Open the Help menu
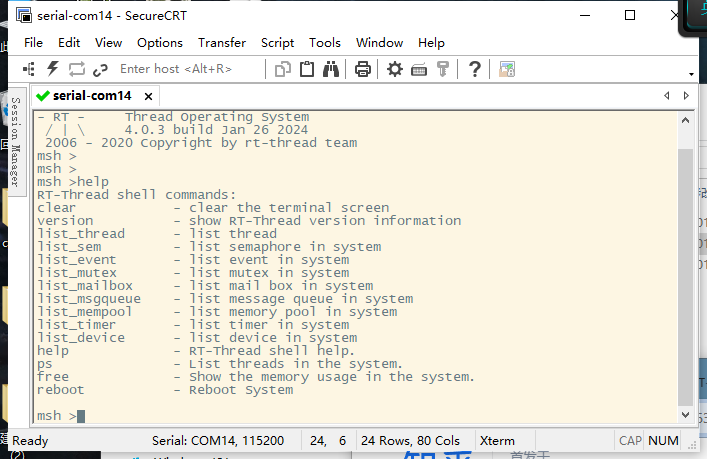Viewport: 707px width, 459px height. (x=431, y=43)
